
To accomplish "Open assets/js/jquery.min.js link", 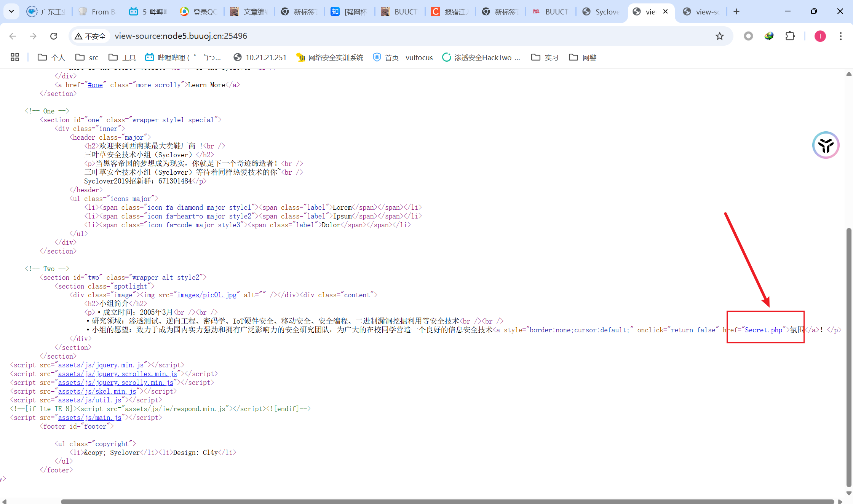I will [101, 365].
